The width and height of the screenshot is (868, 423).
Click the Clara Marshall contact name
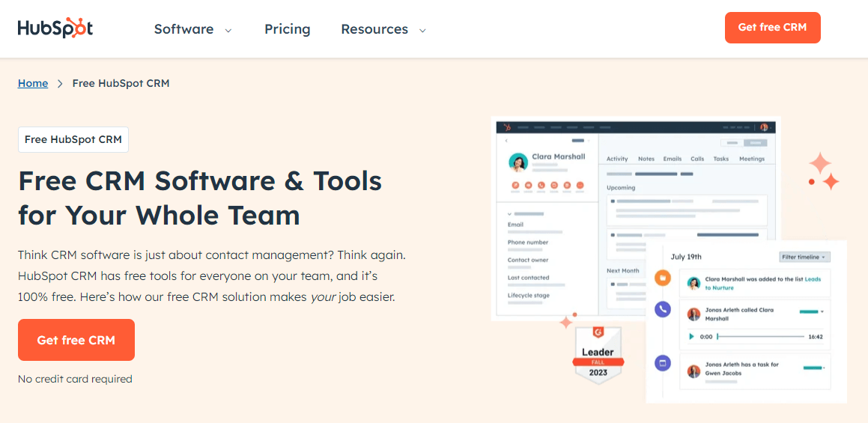point(558,156)
